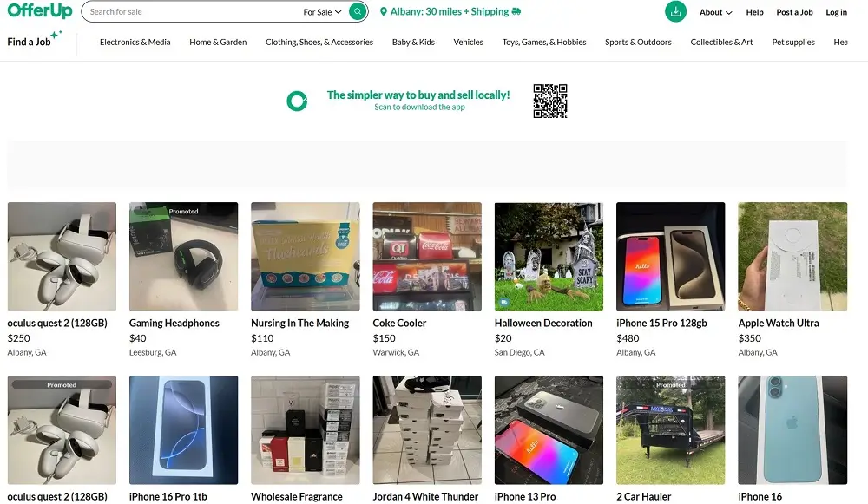Screen dimensions: 868x504
Task: Open the For Sale dropdown in the search bar
Action: [x=322, y=11]
